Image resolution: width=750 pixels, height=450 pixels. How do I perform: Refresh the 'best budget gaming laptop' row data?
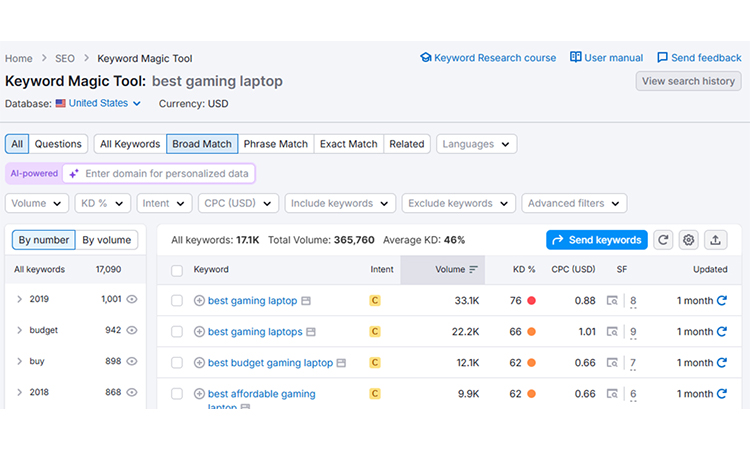click(x=722, y=363)
